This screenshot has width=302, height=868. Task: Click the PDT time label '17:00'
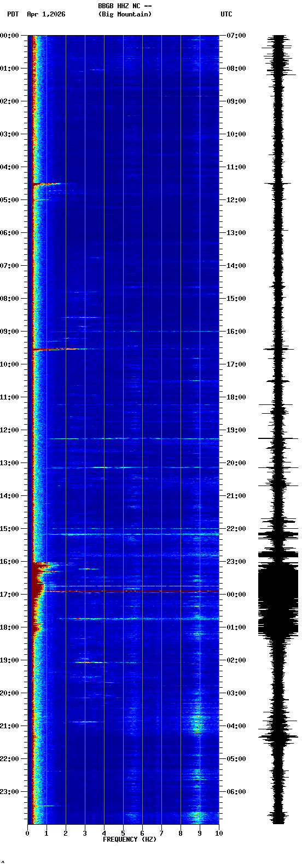(x=9, y=595)
